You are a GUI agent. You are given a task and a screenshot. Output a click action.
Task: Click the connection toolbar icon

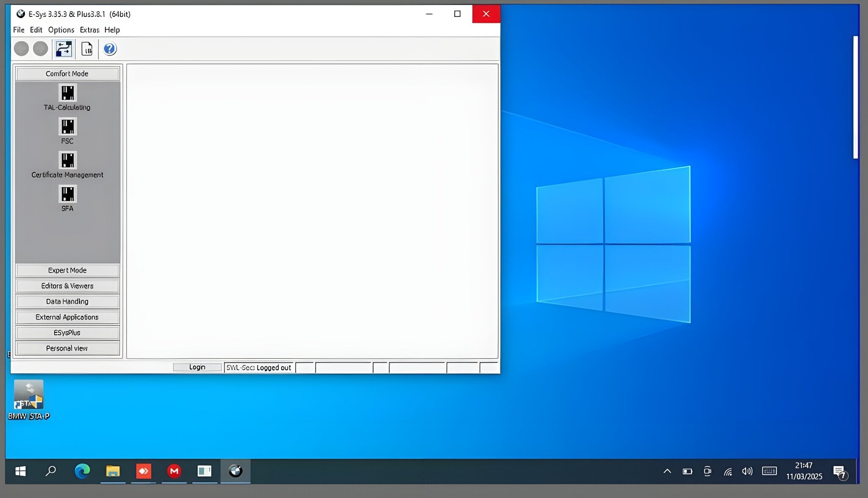point(64,49)
